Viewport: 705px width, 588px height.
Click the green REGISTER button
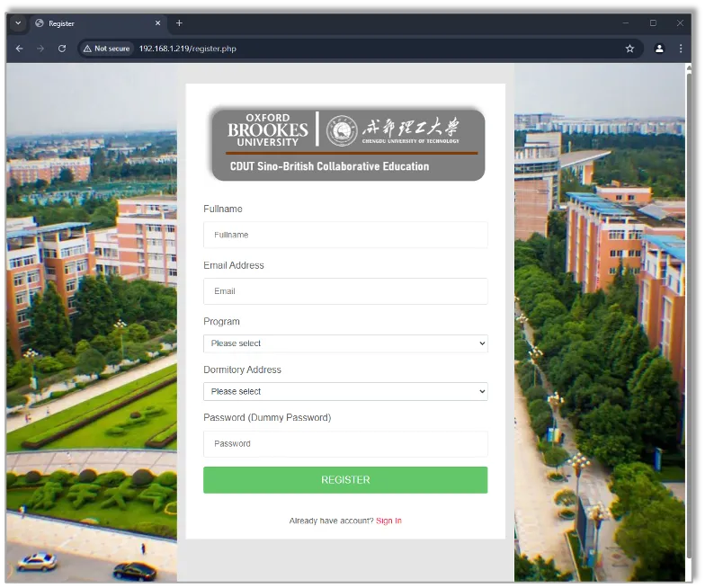coord(345,480)
